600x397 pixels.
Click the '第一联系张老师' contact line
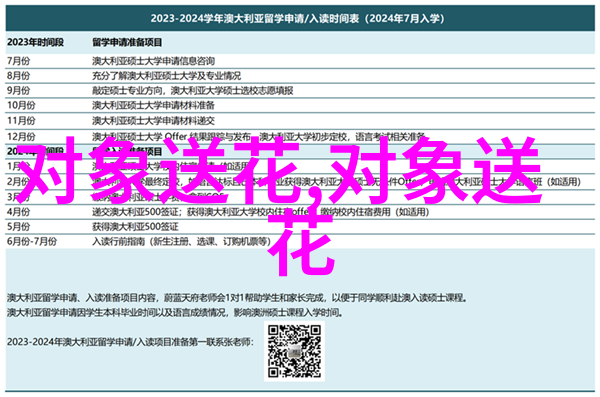click(x=130, y=342)
